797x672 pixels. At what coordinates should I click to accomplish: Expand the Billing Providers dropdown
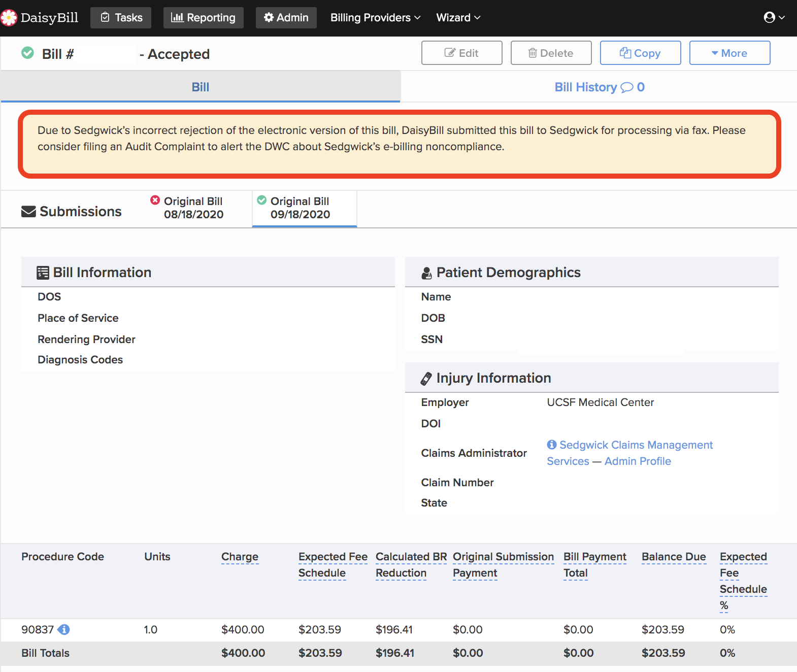pyautogui.click(x=375, y=18)
